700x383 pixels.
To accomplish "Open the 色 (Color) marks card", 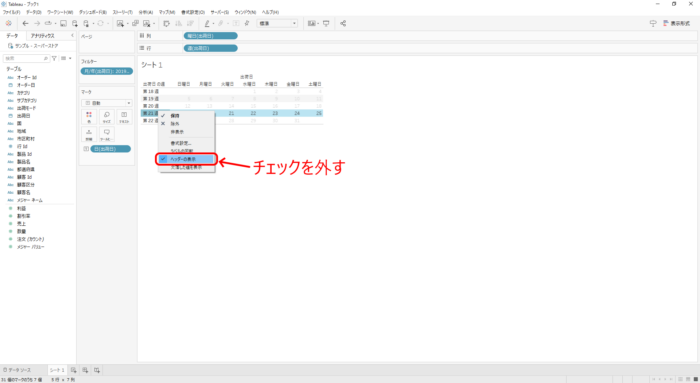I will tap(89, 117).
